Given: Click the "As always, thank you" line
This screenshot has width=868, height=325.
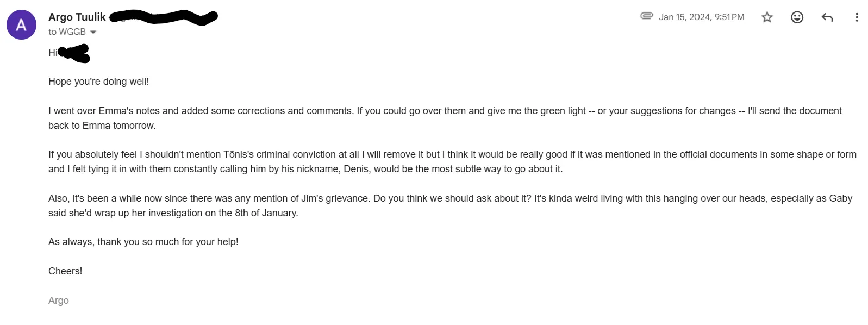Looking at the screenshot, I should pos(143,242).
